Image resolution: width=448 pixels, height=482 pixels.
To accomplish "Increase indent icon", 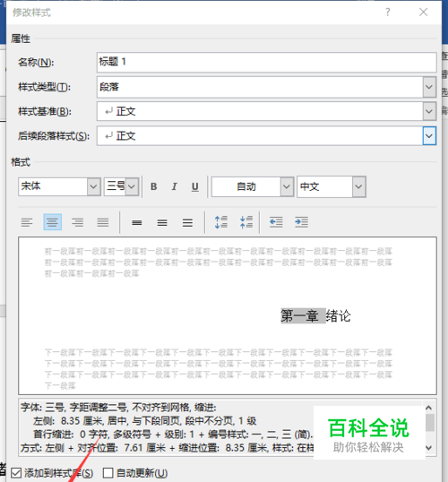I will [x=301, y=222].
